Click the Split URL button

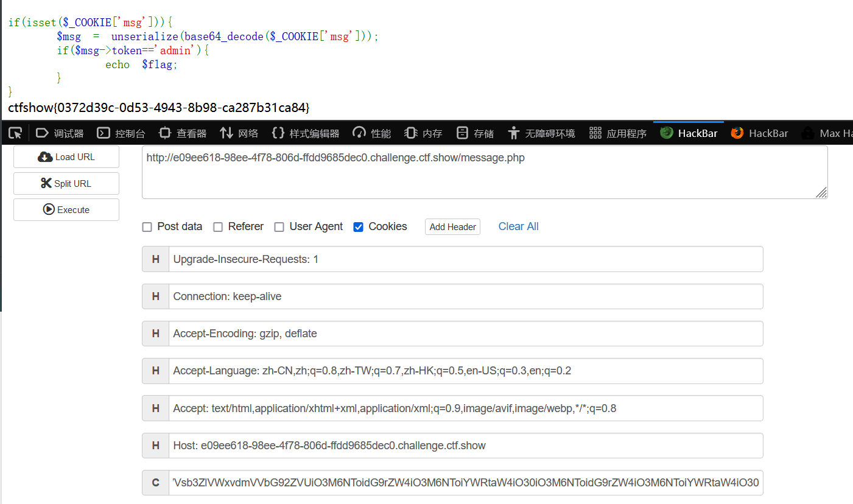coord(66,183)
